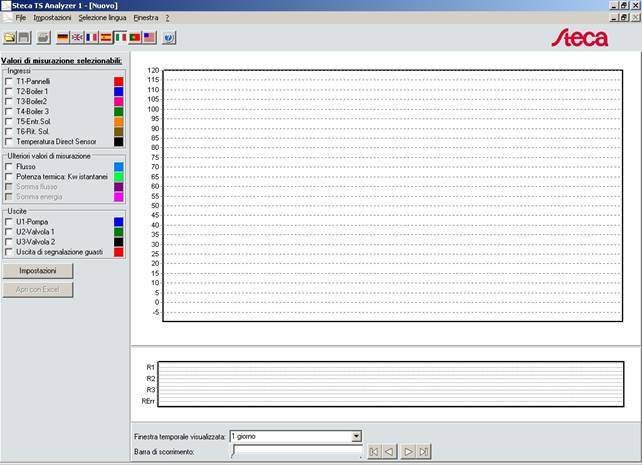642x465 pixels.
Task: Click the red segnalazione guasti color swatch
Action: click(x=118, y=252)
